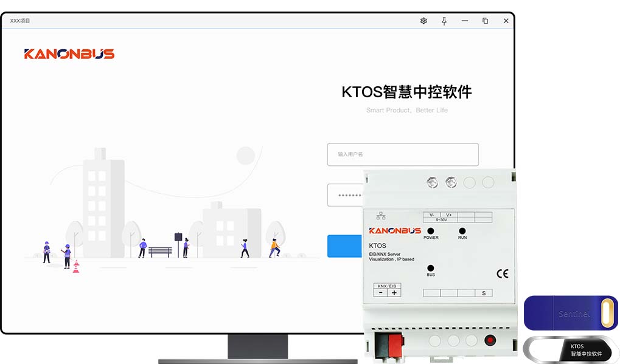Minimize the KTOS login window
This screenshot has height=364, width=620.
point(465,21)
